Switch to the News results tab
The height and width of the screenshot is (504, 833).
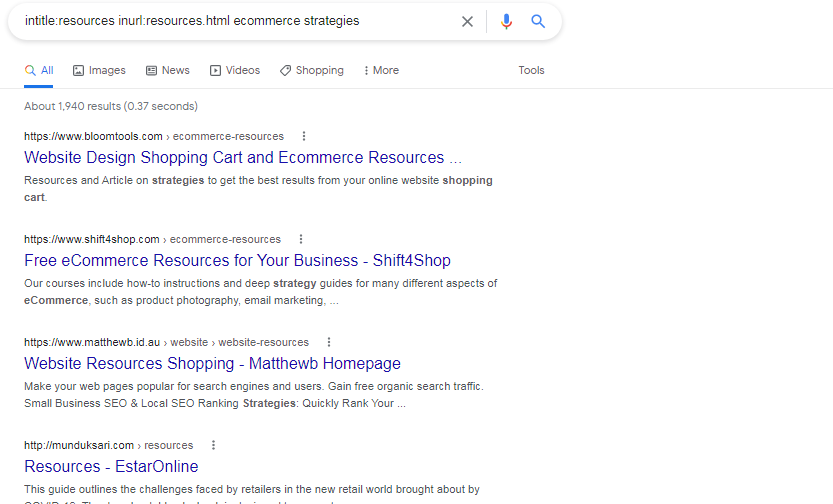coord(167,70)
